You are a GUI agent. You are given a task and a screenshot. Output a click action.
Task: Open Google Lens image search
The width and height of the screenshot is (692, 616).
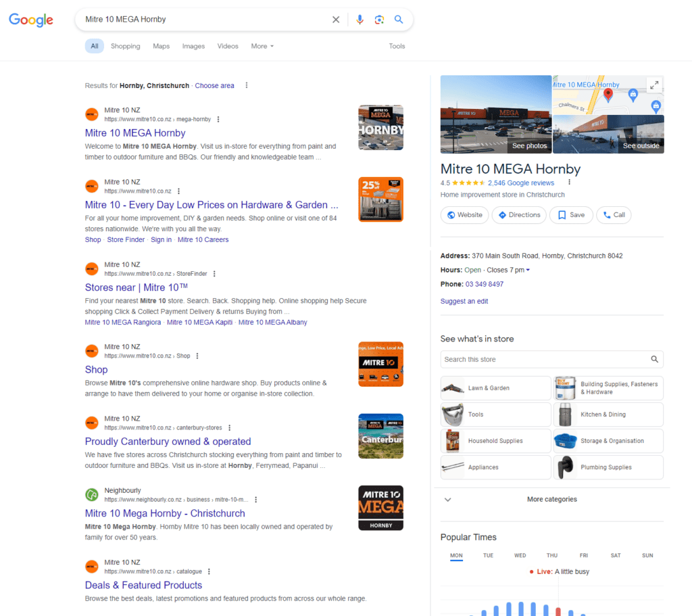379,20
